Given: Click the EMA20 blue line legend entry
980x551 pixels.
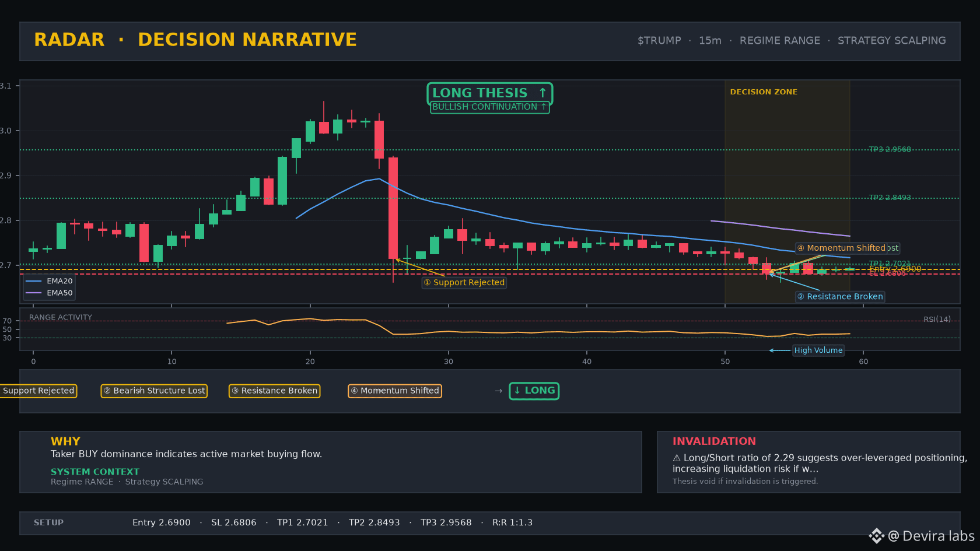Looking at the screenshot, I should click(x=49, y=281).
